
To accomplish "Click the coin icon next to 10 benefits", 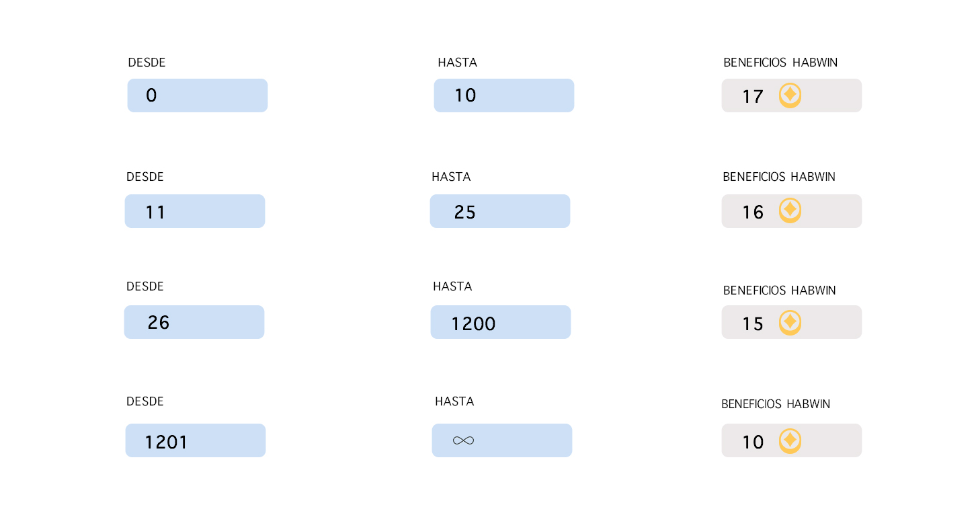I will [790, 441].
